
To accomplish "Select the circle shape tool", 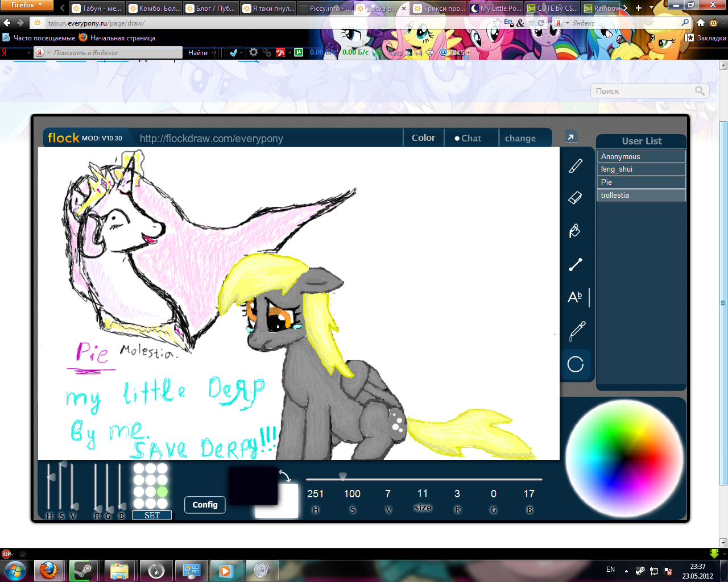I will (576, 364).
